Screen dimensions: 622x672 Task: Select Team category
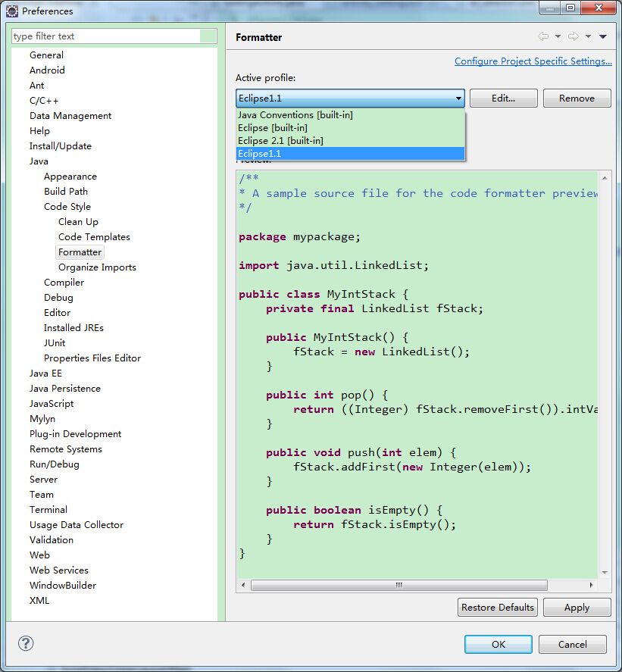tap(41, 495)
